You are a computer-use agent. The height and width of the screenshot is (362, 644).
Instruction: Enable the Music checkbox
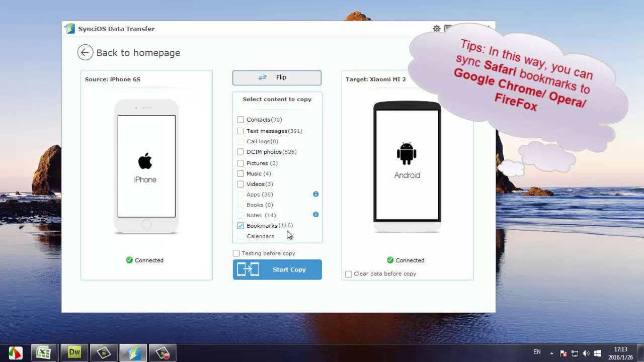point(240,173)
